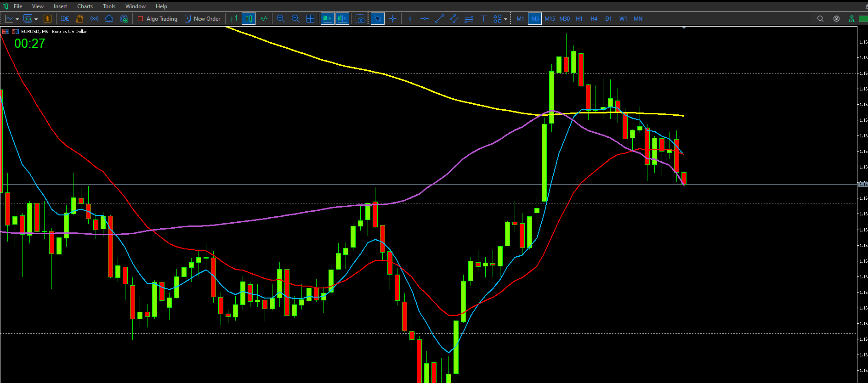The image size is (868, 383).
Task: Open the shapes objects dropdown arrow
Action: 505,19
